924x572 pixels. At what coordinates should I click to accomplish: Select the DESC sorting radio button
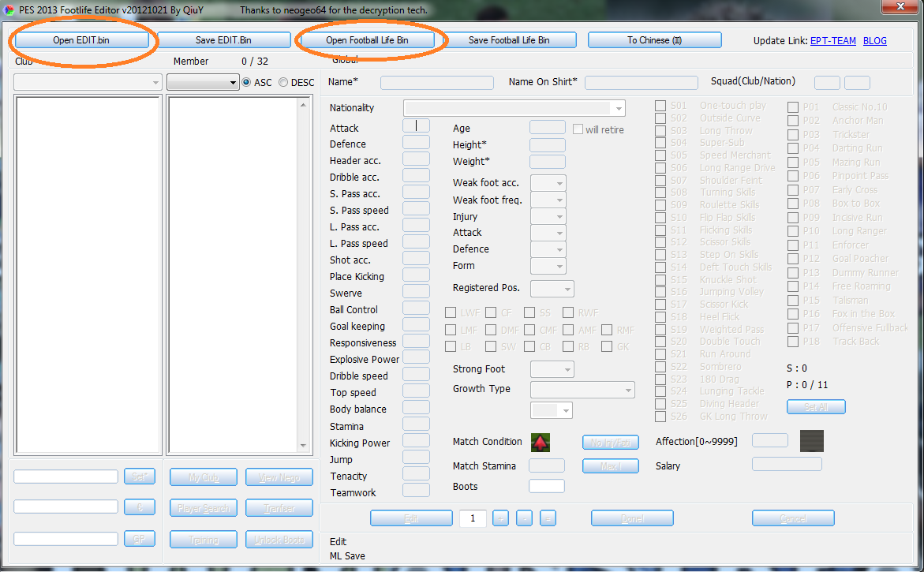click(284, 82)
